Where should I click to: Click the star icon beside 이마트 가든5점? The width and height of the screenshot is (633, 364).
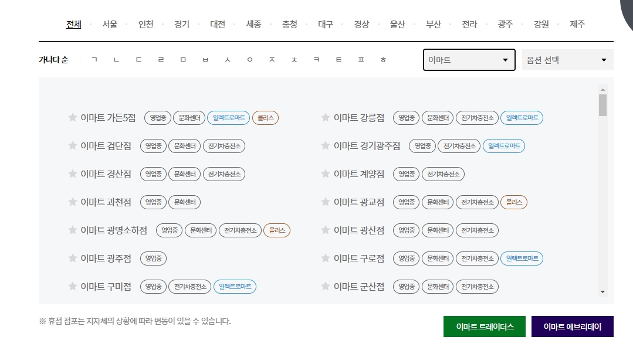click(x=72, y=117)
